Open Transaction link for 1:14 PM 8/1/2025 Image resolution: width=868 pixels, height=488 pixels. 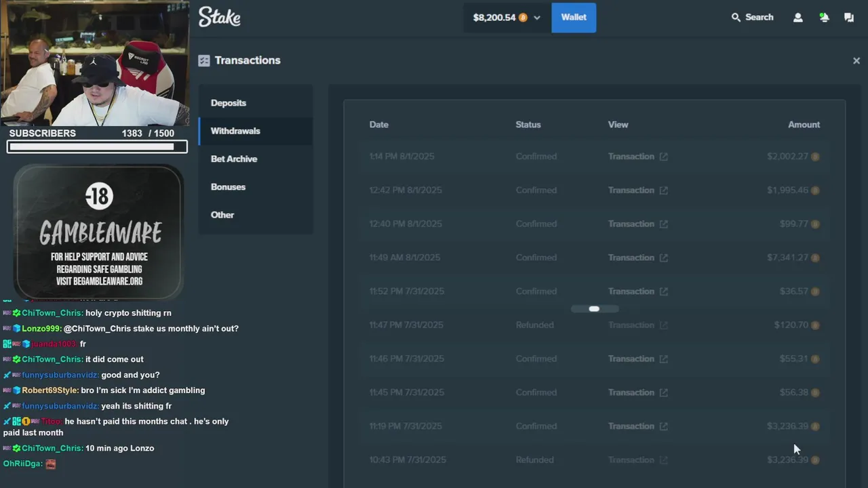(637, 157)
